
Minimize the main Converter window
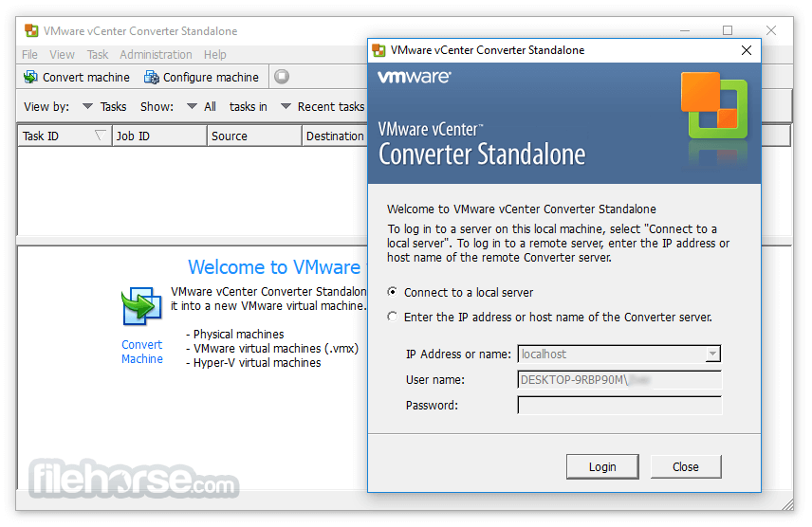pyautogui.click(x=685, y=30)
